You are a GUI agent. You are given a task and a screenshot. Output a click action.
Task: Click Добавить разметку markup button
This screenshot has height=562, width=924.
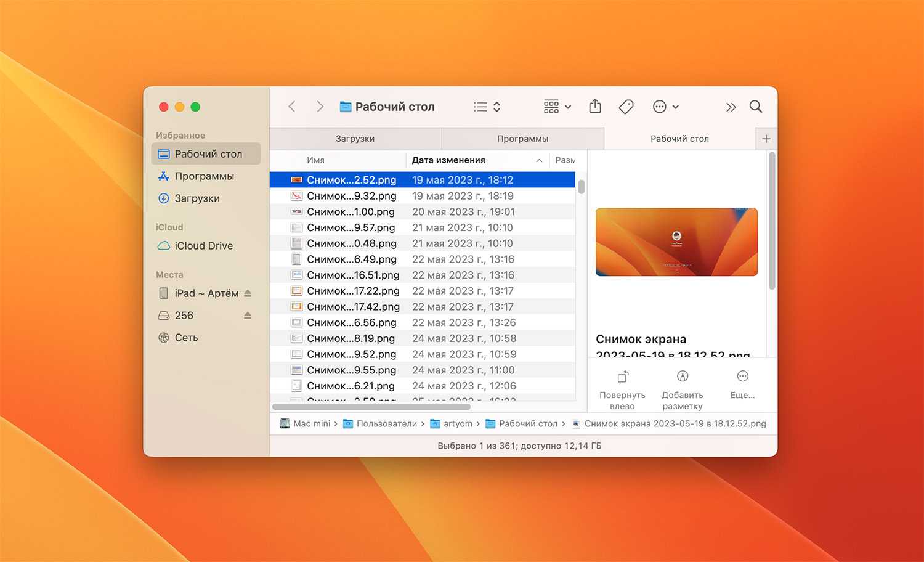[x=682, y=389]
